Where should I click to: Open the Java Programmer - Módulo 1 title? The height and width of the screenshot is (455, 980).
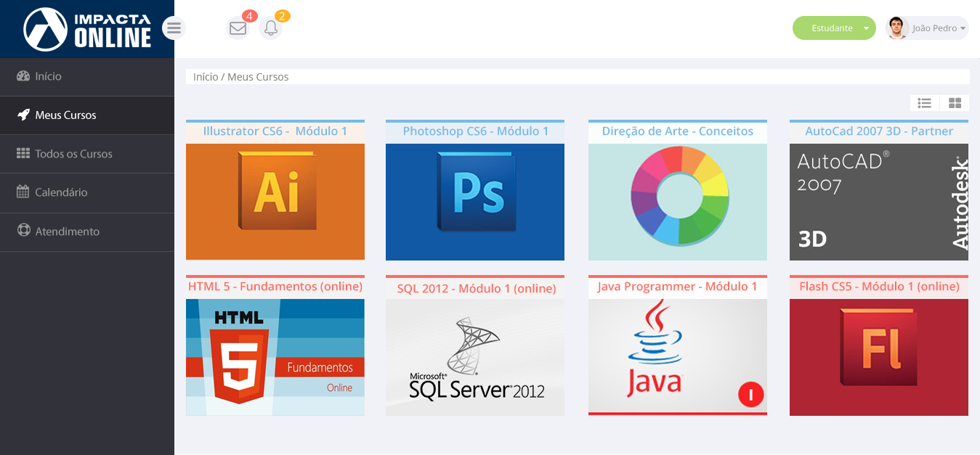coord(678,287)
